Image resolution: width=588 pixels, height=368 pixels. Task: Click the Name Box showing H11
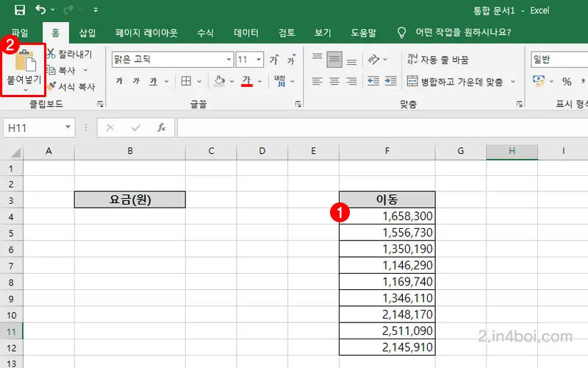click(x=39, y=127)
